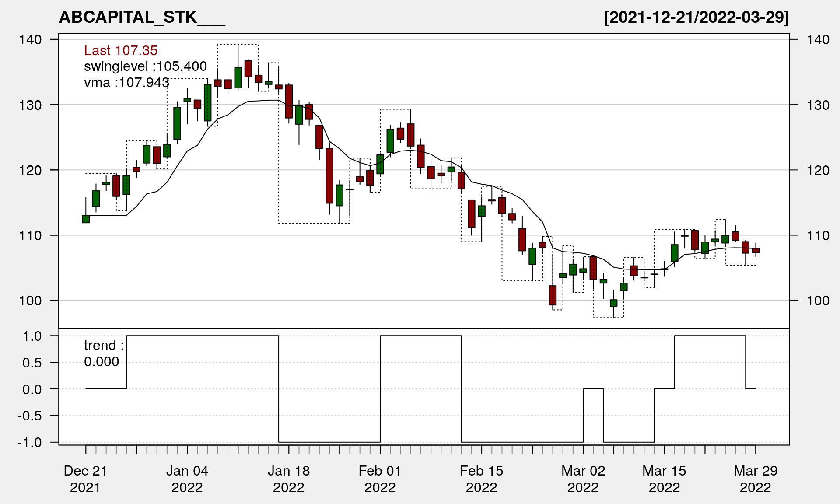Click the swinglevel 105.400 label

click(145, 66)
